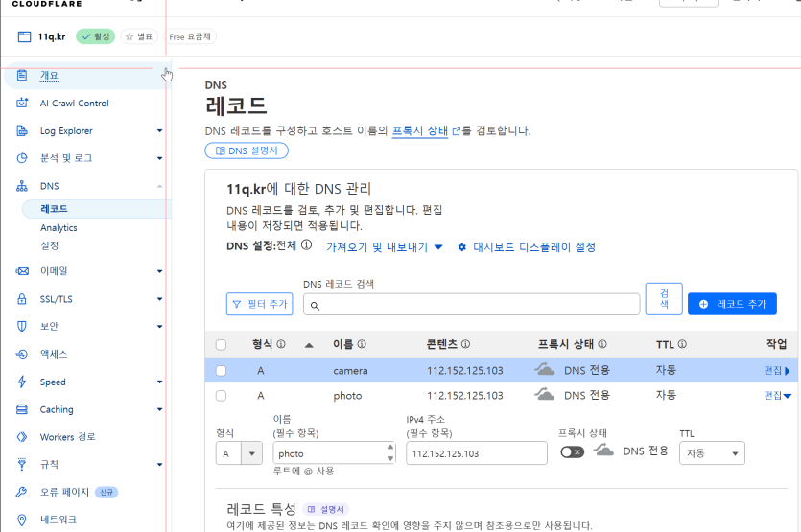The height and width of the screenshot is (532, 801).
Task: Click the IPv4 주소 field
Action: [x=477, y=453]
